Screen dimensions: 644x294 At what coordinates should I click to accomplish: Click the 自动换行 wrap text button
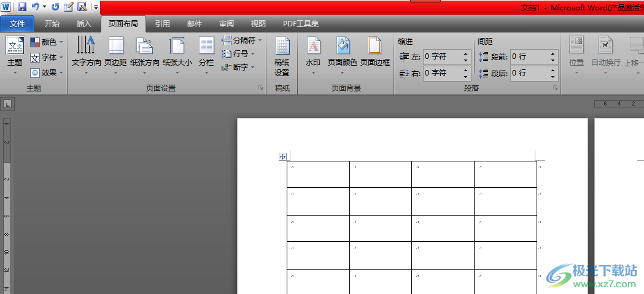605,55
